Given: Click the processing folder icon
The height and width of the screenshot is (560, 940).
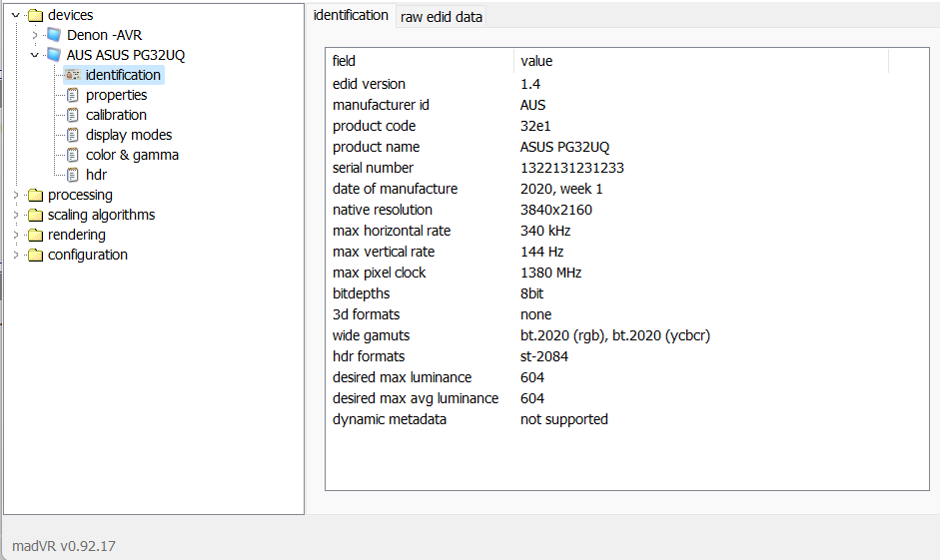Looking at the screenshot, I should [35, 195].
